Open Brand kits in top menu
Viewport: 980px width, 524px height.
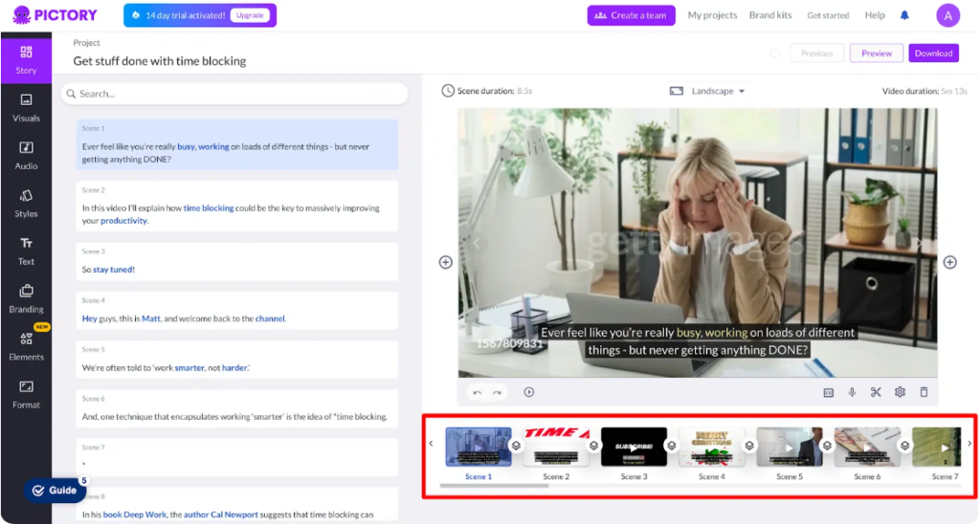coord(772,15)
